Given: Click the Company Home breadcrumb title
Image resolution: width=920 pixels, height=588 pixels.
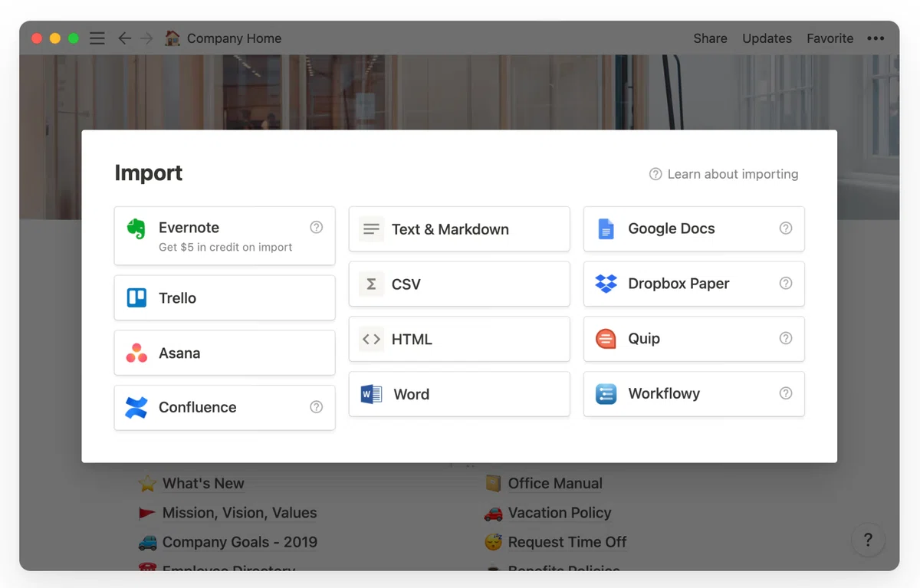Looking at the screenshot, I should click(x=234, y=38).
